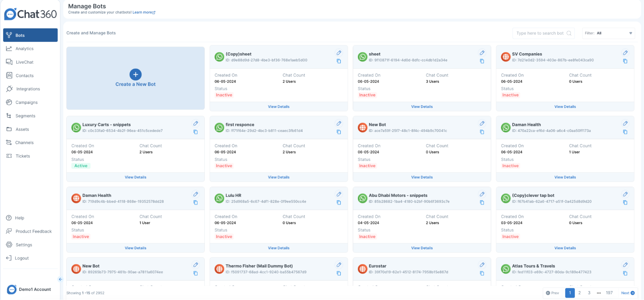Click the Create a New Bot card

tap(135, 78)
